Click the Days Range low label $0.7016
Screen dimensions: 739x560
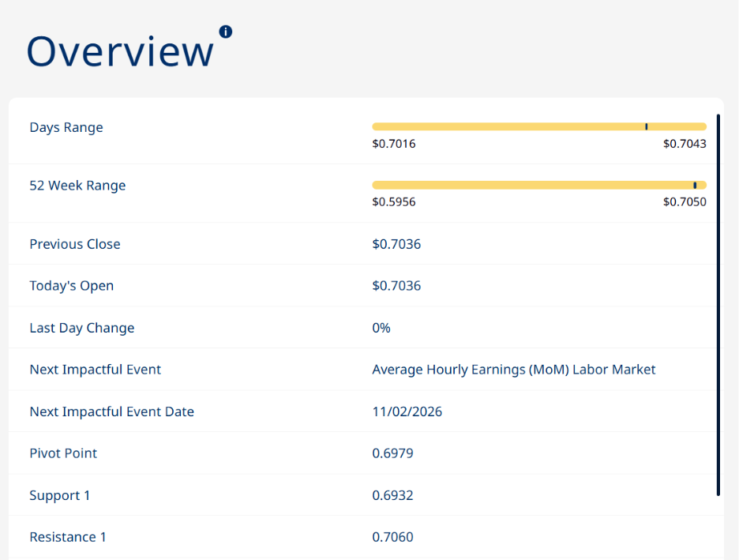click(x=393, y=144)
